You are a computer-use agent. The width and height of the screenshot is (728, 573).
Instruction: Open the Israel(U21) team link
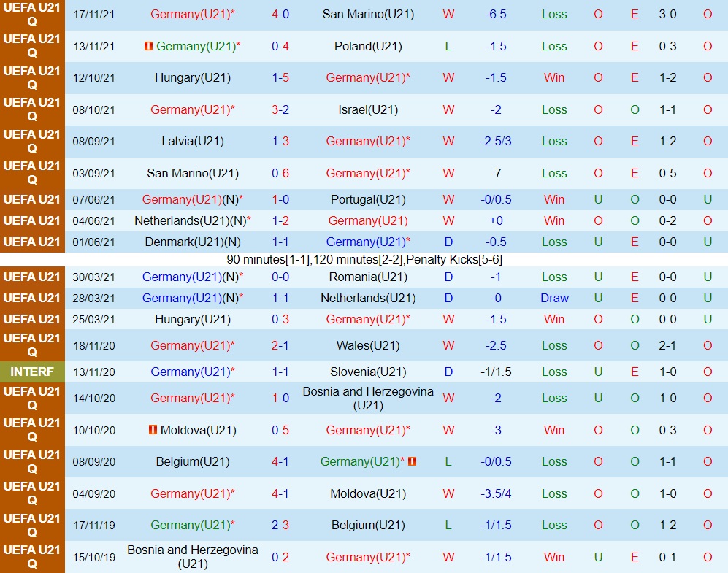click(x=368, y=110)
